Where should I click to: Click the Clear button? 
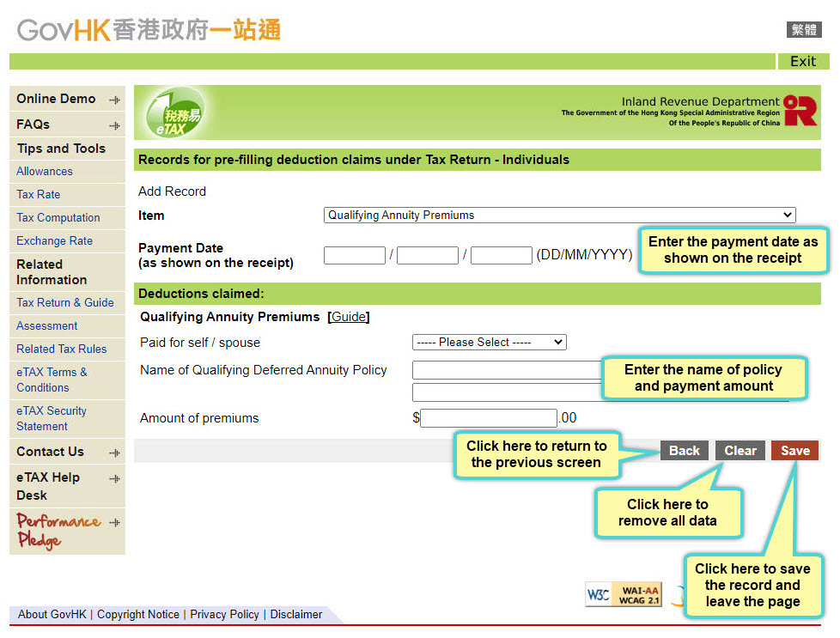click(740, 451)
